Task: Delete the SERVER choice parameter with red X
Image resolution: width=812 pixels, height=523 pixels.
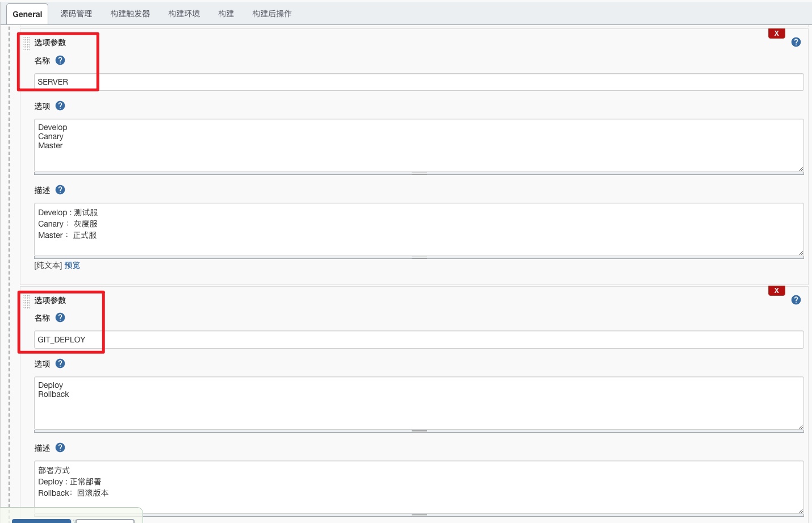Action: pos(777,34)
